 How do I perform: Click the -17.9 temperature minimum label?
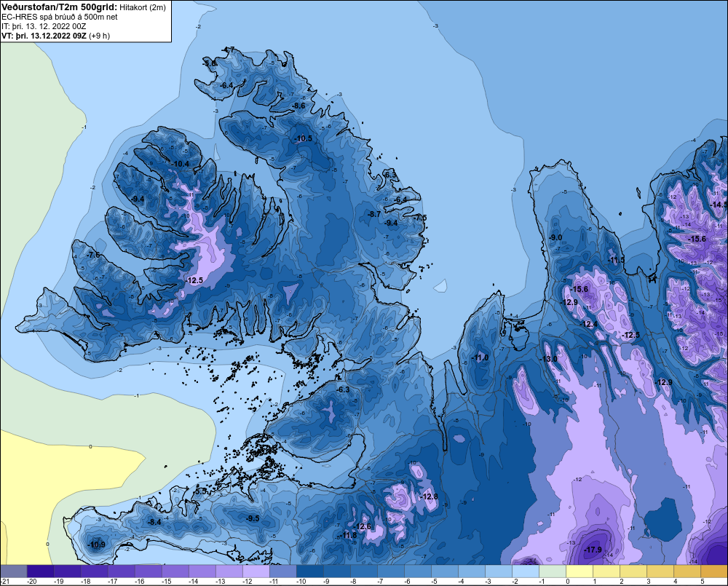click(x=593, y=550)
